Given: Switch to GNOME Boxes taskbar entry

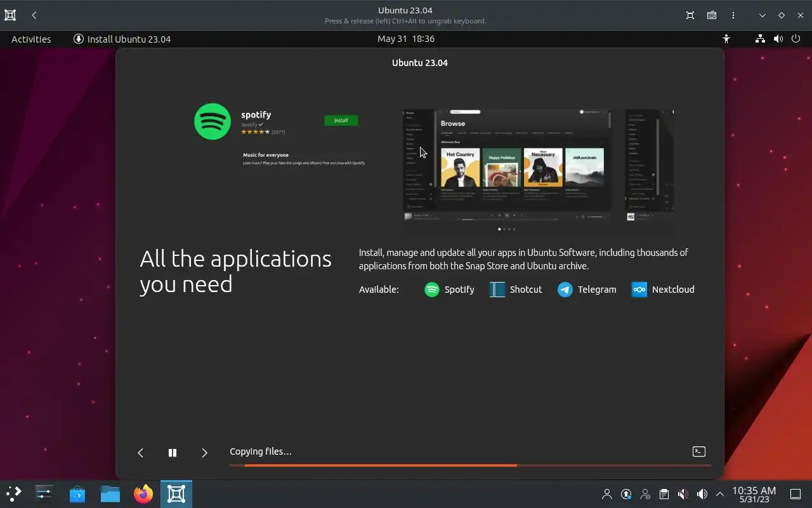Looking at the screenshot, I should pos(176,494).
